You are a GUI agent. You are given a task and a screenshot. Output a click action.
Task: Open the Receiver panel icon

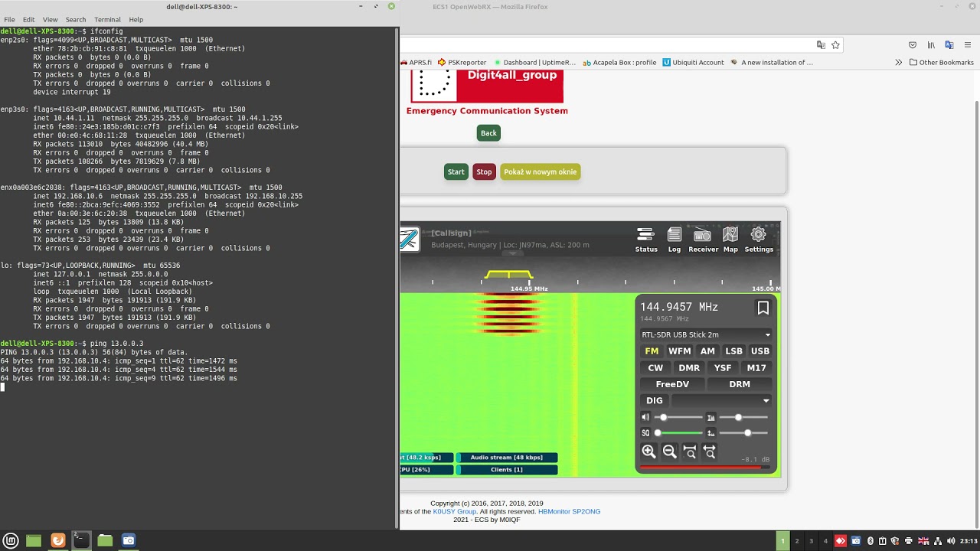click(703, 240)
